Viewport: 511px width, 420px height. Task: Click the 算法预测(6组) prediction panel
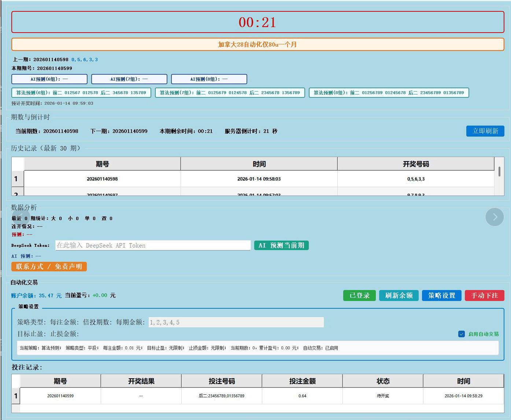[x=81, y=93]
